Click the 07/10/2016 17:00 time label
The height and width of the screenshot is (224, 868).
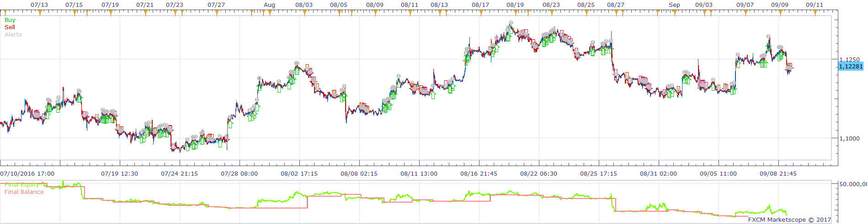(27, 174)
